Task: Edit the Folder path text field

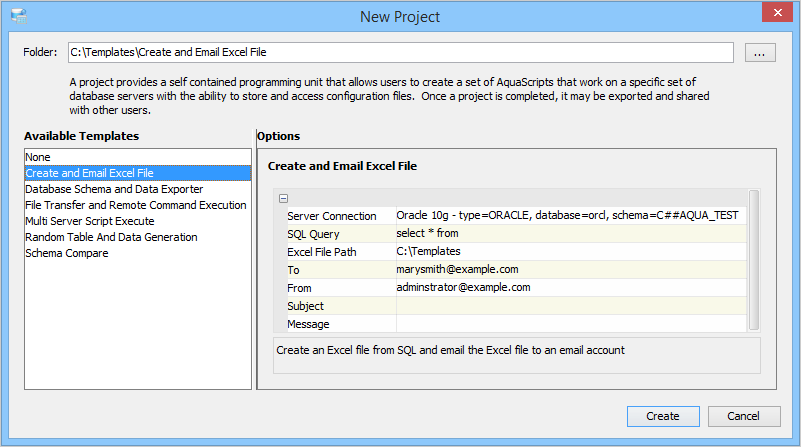Action: pyautogui.click(x=400, y=53)
